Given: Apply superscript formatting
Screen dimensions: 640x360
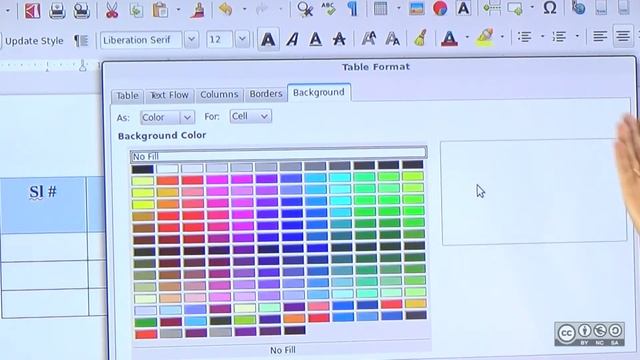Looking at the screenshot, I should tap(369, 39).
